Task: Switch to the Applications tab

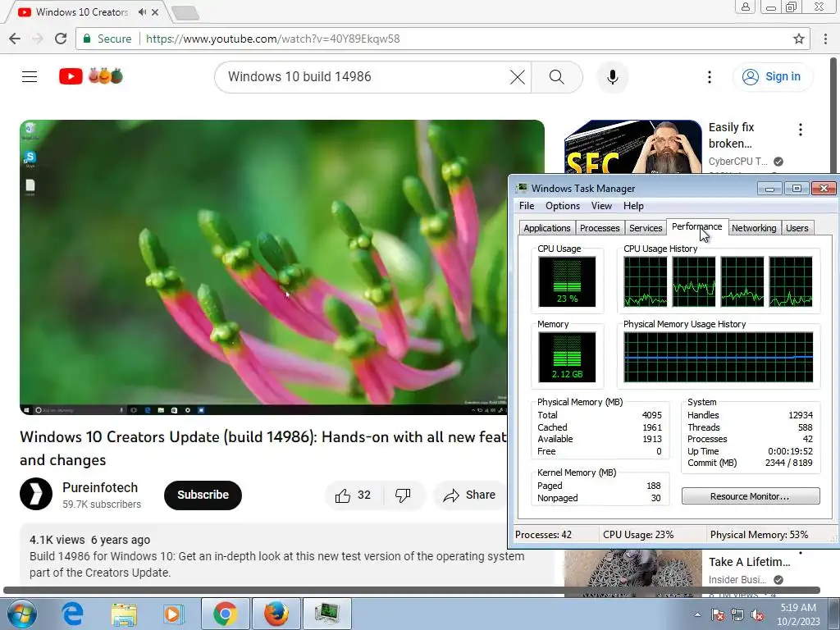Action: 547,228
